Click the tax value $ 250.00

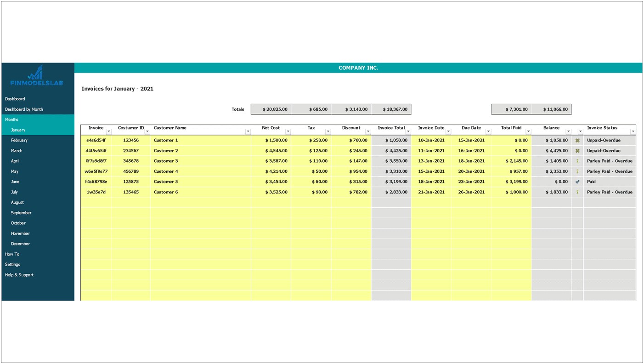311,140
